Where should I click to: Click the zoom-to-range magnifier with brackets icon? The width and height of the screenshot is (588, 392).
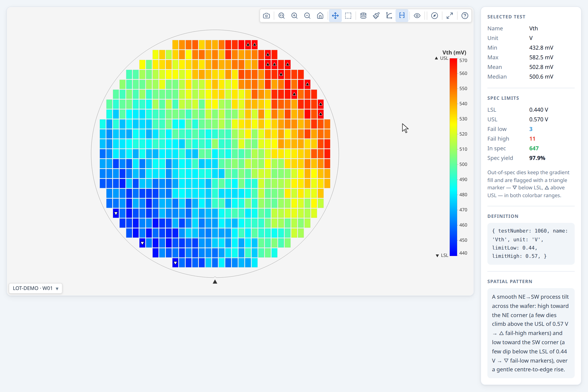[282, 16]
